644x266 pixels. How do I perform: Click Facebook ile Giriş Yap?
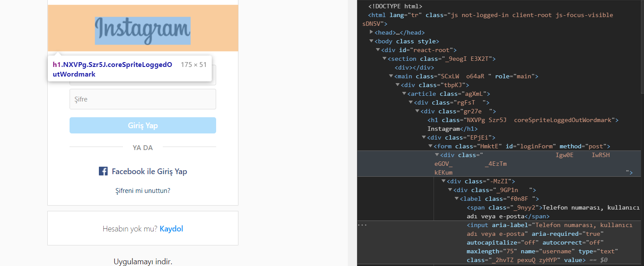pos(151,171)
